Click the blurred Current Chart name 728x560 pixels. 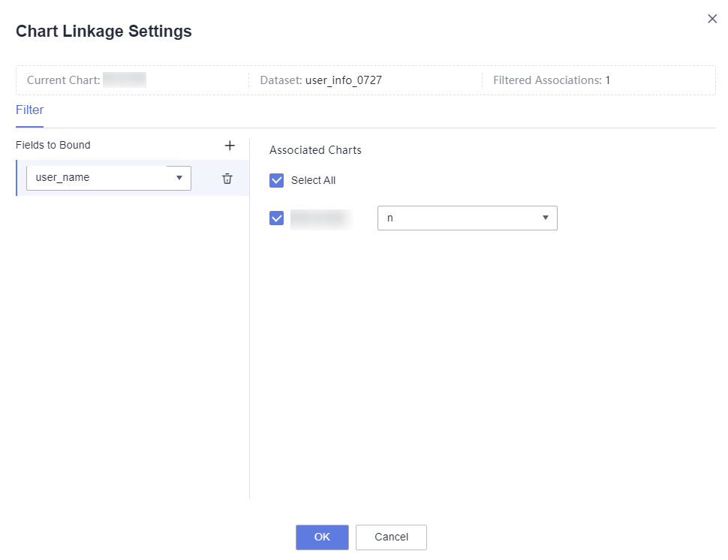[x=124, y=80]
